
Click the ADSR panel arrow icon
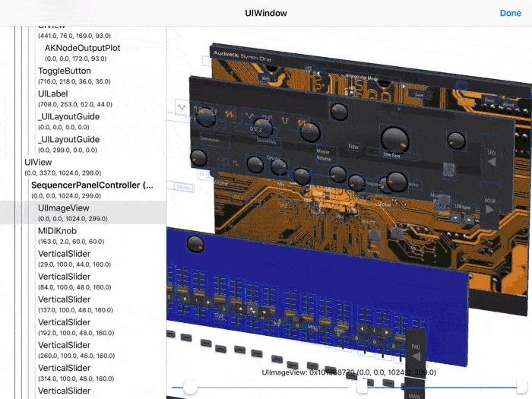(x=489, y=209)
